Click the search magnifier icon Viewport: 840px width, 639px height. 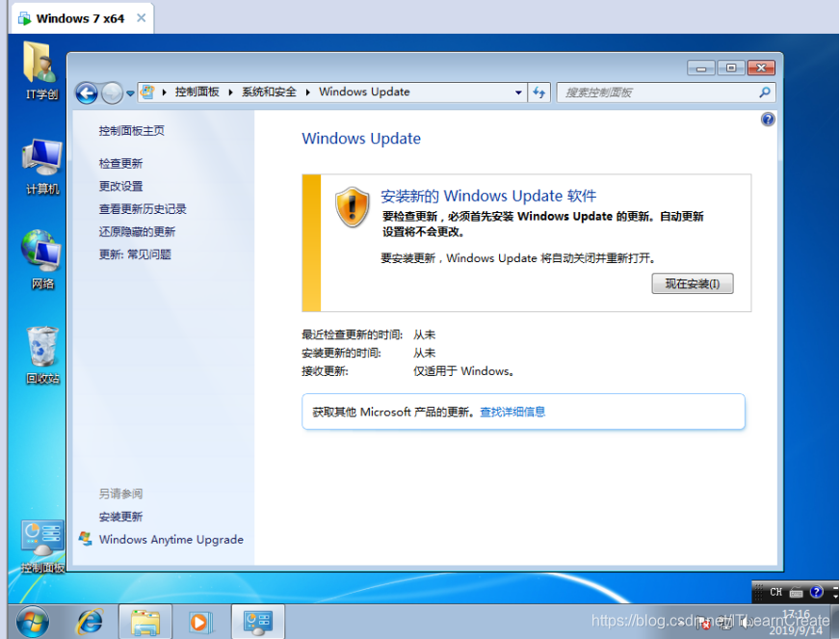pos(765,93)
